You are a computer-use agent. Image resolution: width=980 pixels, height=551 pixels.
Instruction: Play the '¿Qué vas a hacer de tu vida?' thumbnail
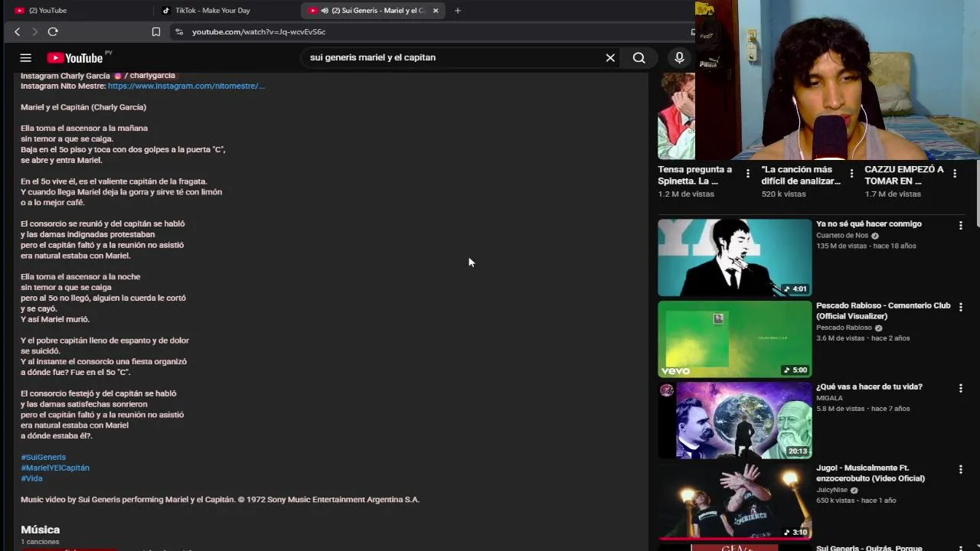(x=734, y=420)
